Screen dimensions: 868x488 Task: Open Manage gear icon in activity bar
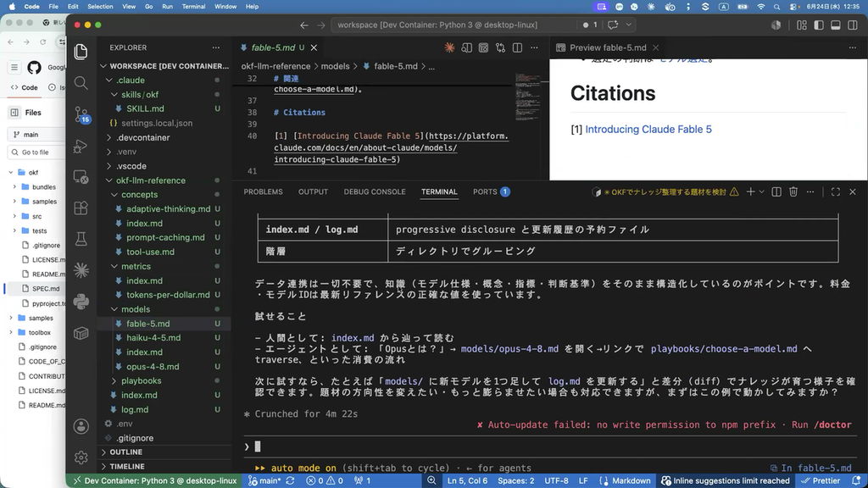[81, 457]
